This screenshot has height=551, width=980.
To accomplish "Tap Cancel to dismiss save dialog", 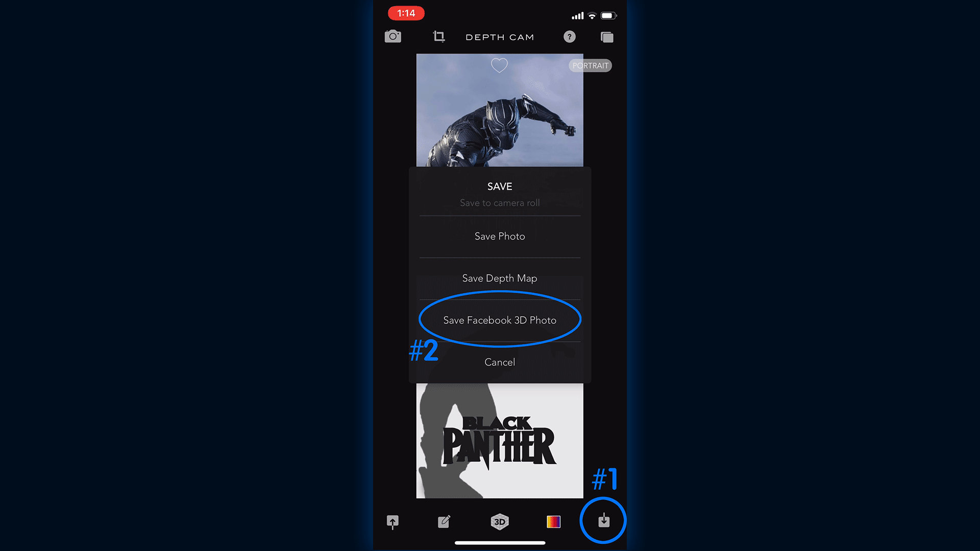I will tap(499, 362).
